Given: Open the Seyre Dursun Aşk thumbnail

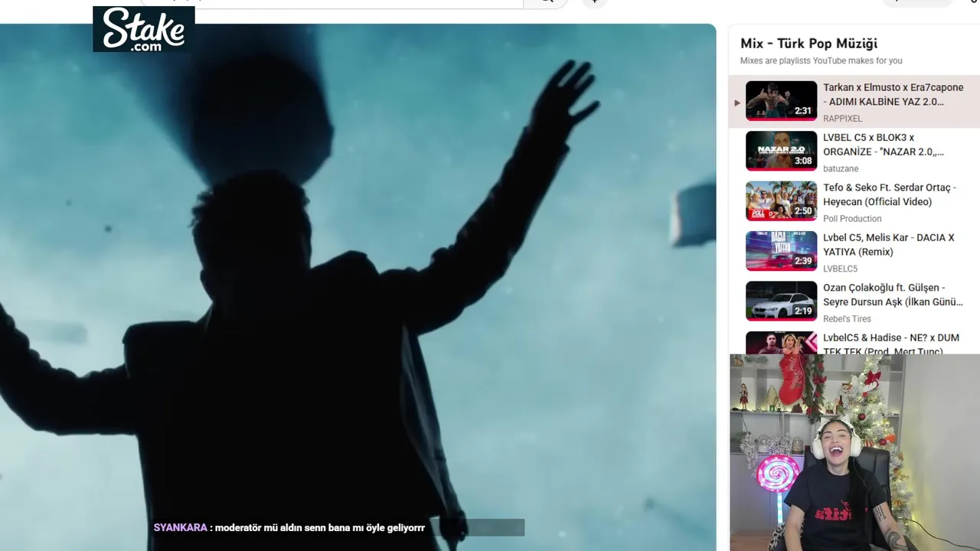Looking at the screenshot, I should point(781,302).
